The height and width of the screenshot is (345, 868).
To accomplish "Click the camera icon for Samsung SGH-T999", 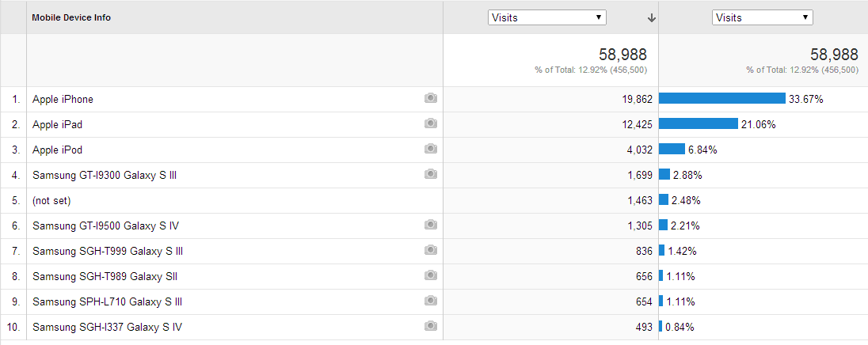I will tap(431, 251).
